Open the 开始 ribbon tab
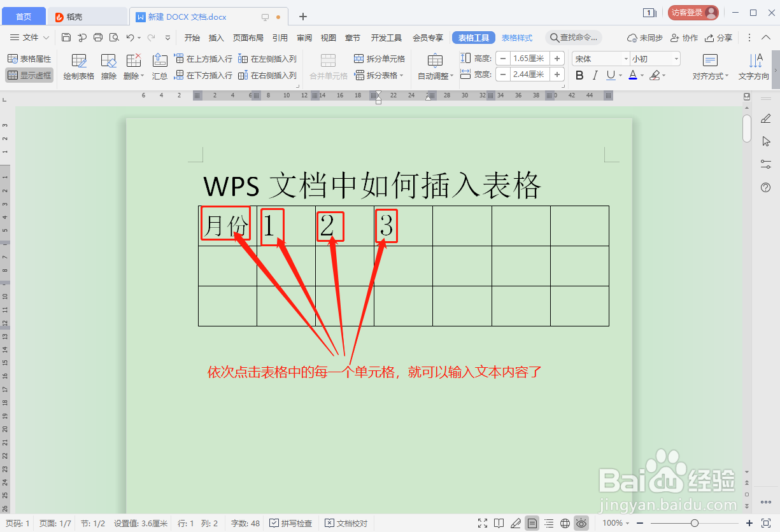The height and width of the screenshot is (532, 780). click(192, 38)
